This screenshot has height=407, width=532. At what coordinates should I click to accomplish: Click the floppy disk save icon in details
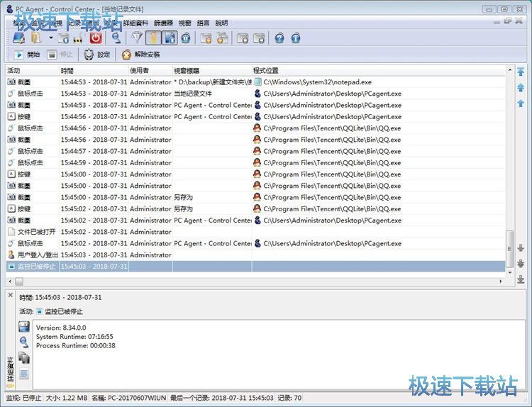[x=23, y=327]
